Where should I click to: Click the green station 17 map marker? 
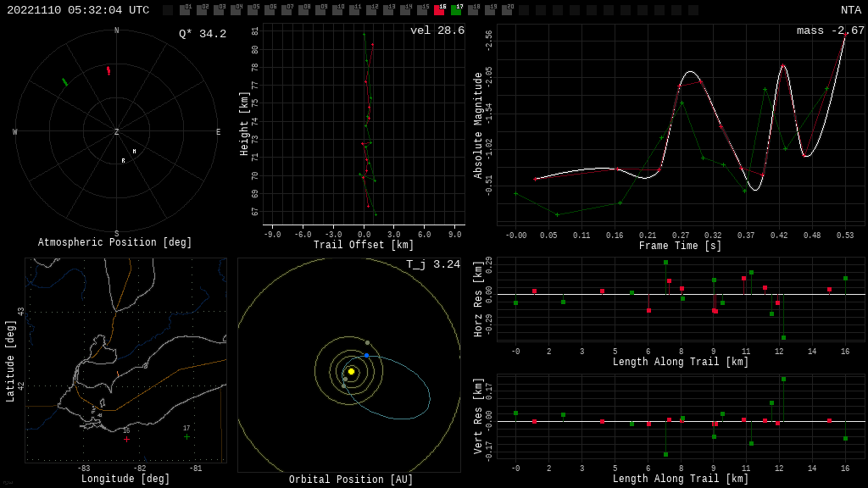click(x=187, y=436)
